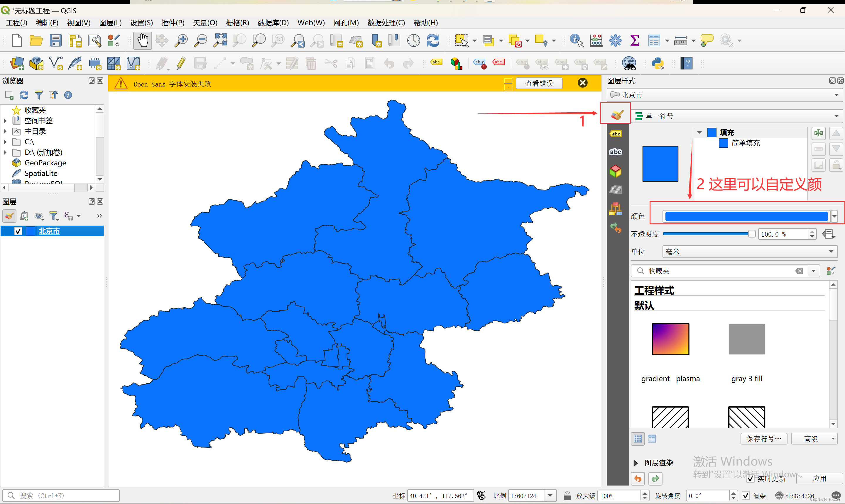Open the Identify Features tool
The image size is (845, 504).
pyautogui.click(x=576, y=41)
